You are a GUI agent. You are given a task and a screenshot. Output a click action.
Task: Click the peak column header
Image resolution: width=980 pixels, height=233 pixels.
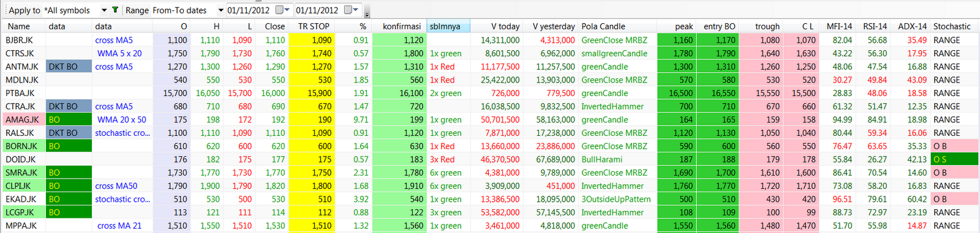[677, 26]
